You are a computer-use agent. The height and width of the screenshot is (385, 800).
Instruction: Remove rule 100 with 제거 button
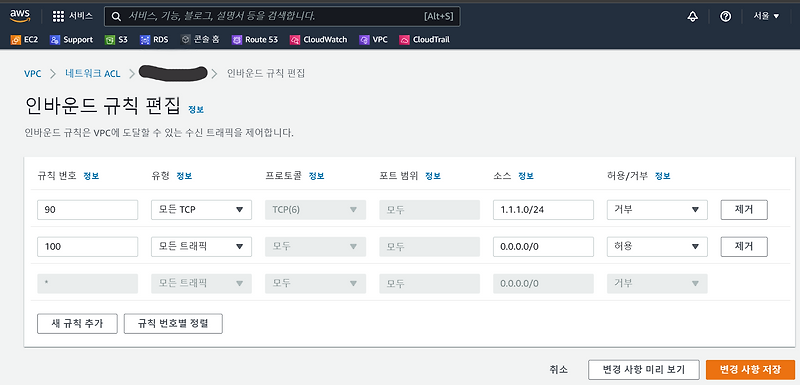click(x=744, y=246)
